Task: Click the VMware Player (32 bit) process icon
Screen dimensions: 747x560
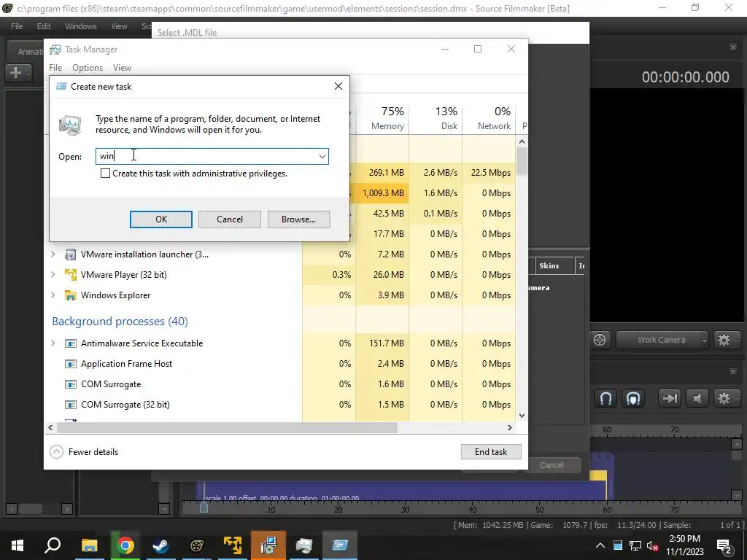Action: [x=71, y=275]
